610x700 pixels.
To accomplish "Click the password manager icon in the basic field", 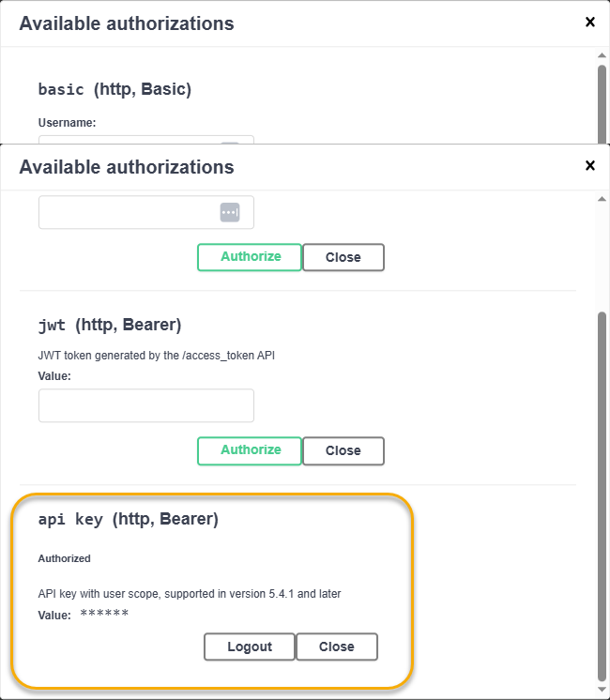I will [230, 213].
